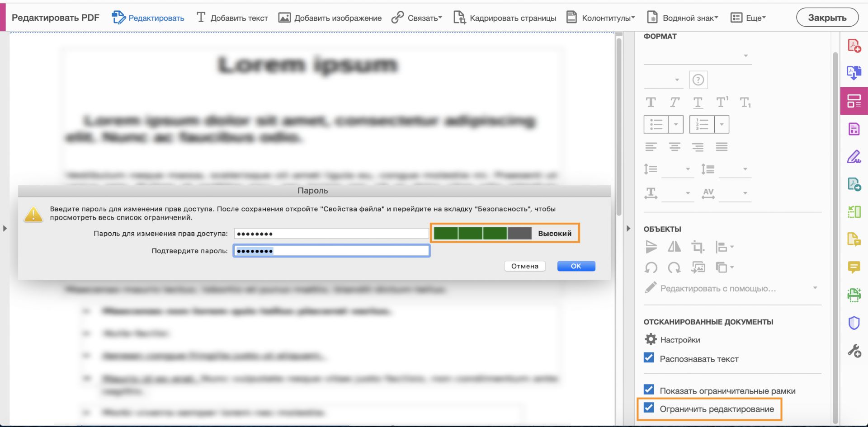Click Отмена in the password dialog

(525, 266)
